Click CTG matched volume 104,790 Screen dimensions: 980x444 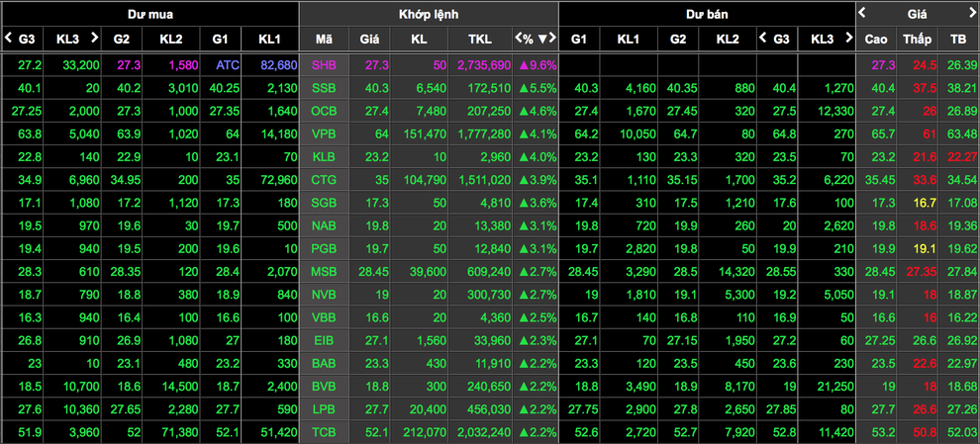click(x=426, y=181)
